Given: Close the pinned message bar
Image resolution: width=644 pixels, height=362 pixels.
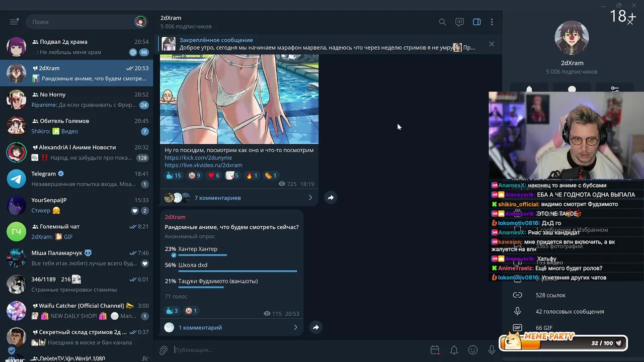Looking at the screenshot, I should tap(492, 44).
